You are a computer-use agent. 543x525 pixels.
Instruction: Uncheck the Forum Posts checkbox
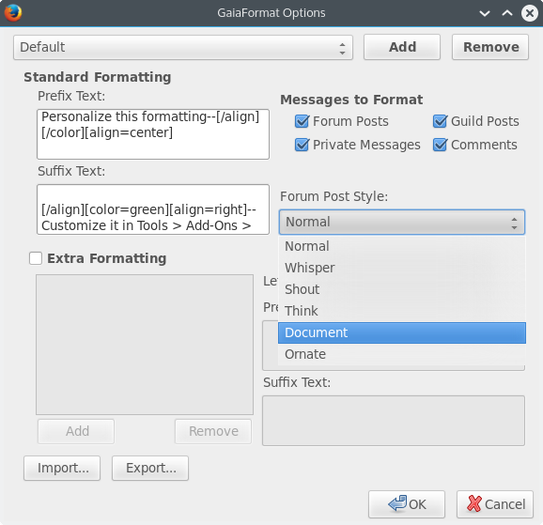tap(302, 121)
